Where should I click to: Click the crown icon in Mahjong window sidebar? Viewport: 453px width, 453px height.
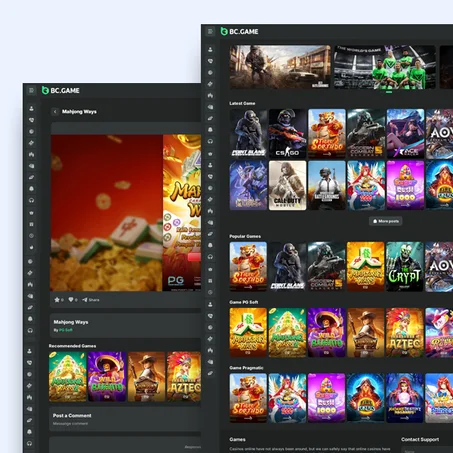pos(31,213)
